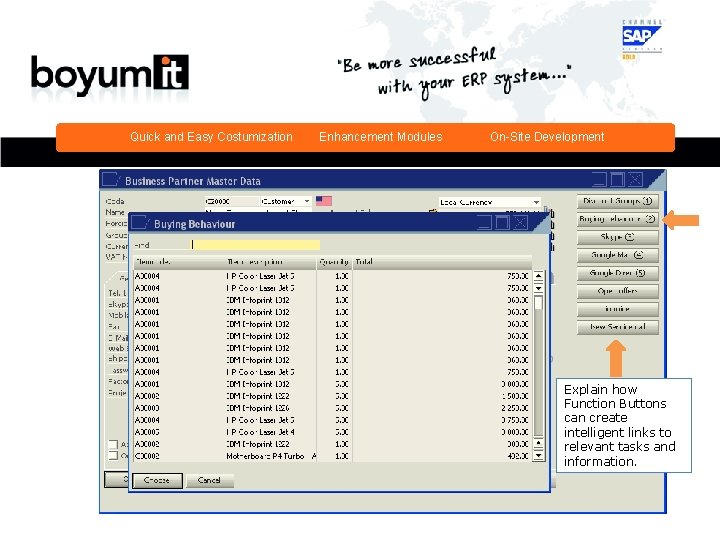Click the New Service Call button
The height and width of the screenshot is (540, 720).
click(x=618, y=327)
